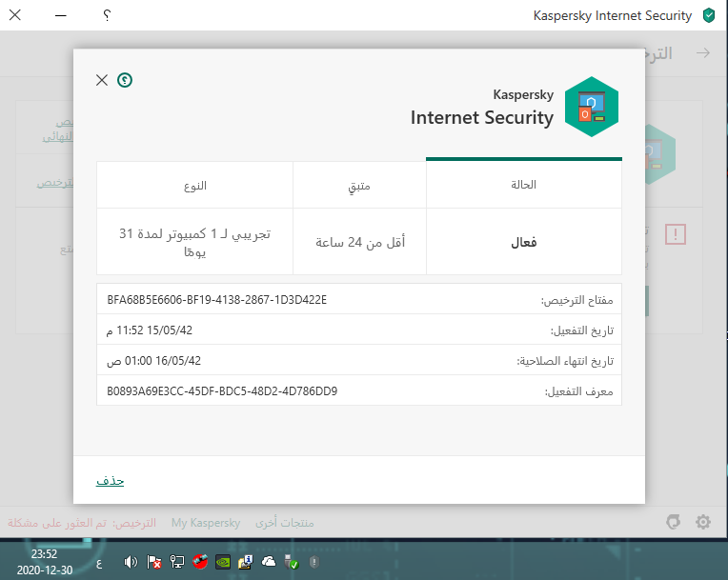The width and height of the screenshot is (728, 580).
Task: Click the تاريخ التفعيل label
Action: click(x=582, y=330)
